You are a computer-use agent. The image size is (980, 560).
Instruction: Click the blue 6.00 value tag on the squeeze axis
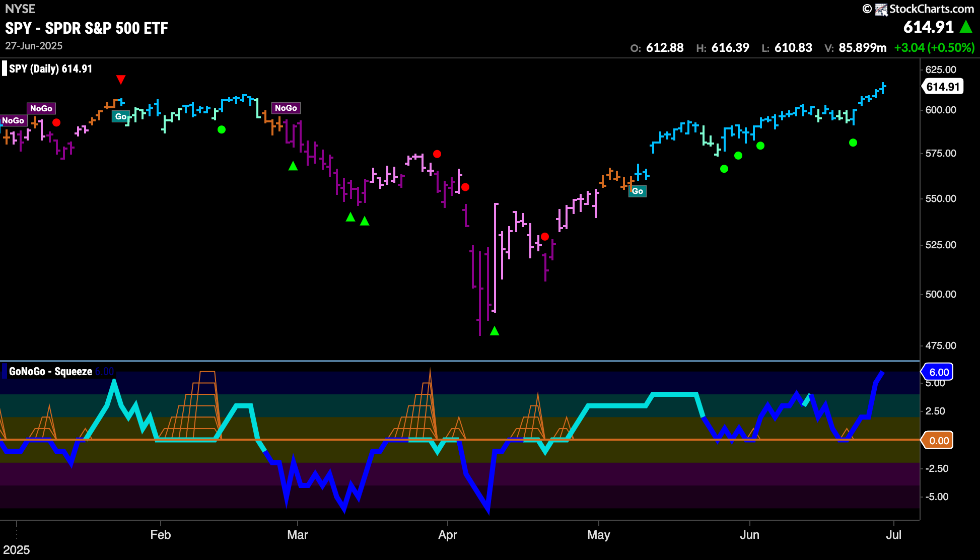pos(938,372)
